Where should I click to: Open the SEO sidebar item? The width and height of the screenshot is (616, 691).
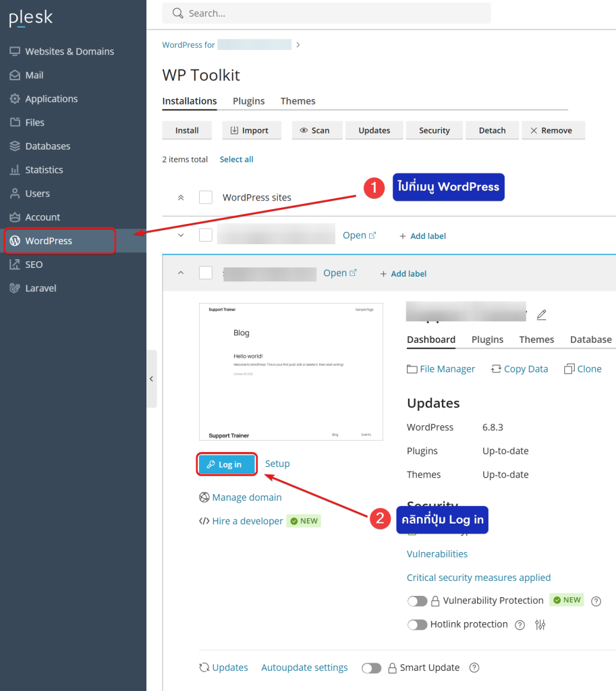click(34, 265)
